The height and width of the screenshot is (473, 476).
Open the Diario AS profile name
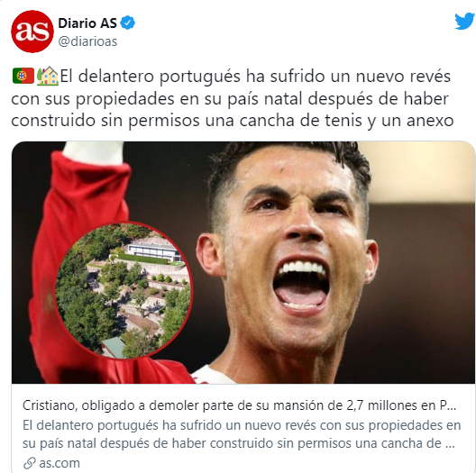(x=87, y=23)
